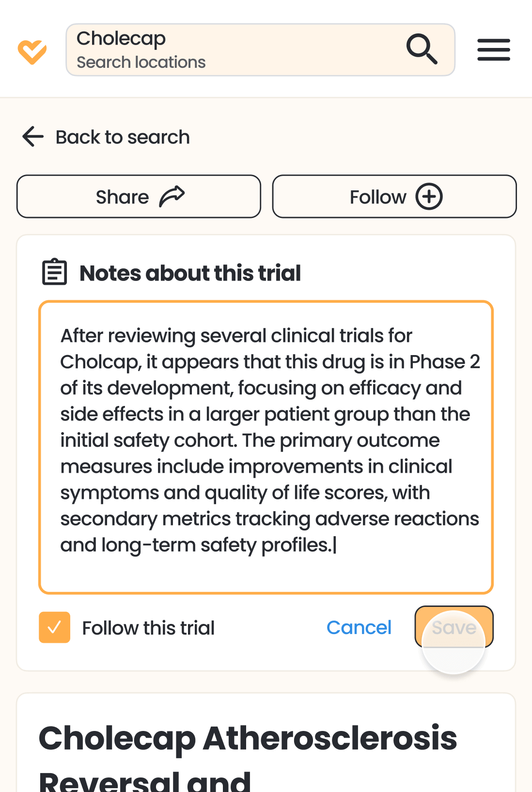Click the plus circle icon beside Follow
Image resolution: width=532 pixels, height=792 pixels.
click(x=429, y=197)
